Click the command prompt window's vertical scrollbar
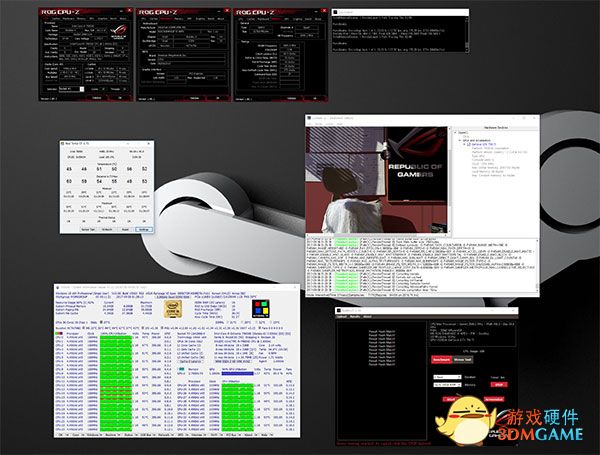The height and width of the screenshot is (455, 600). (x=466, y=34)
